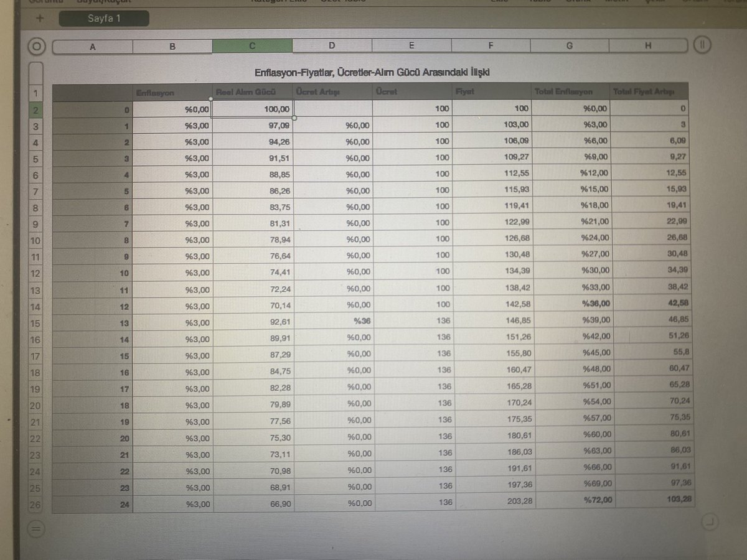Click the cell with value 92,61
This screenshot has height=560, width=747.
tap(253, 322)
